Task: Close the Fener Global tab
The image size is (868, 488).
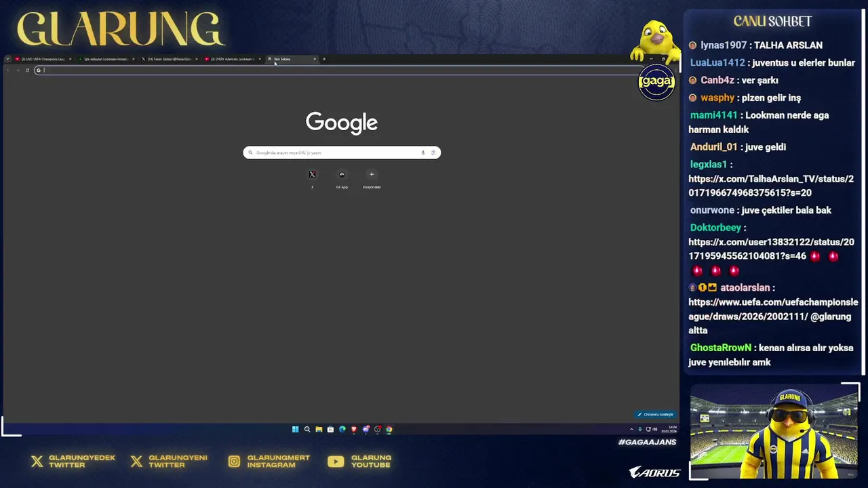Action: (197, 59)
